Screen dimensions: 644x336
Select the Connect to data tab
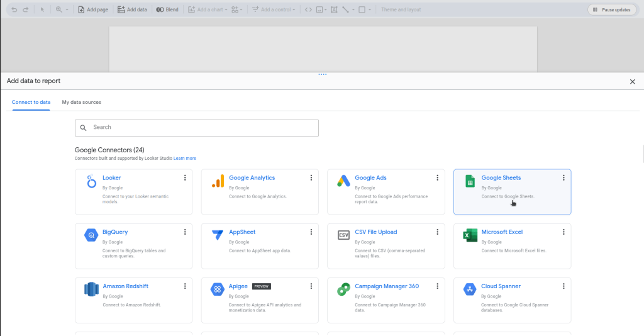[31, 102]
